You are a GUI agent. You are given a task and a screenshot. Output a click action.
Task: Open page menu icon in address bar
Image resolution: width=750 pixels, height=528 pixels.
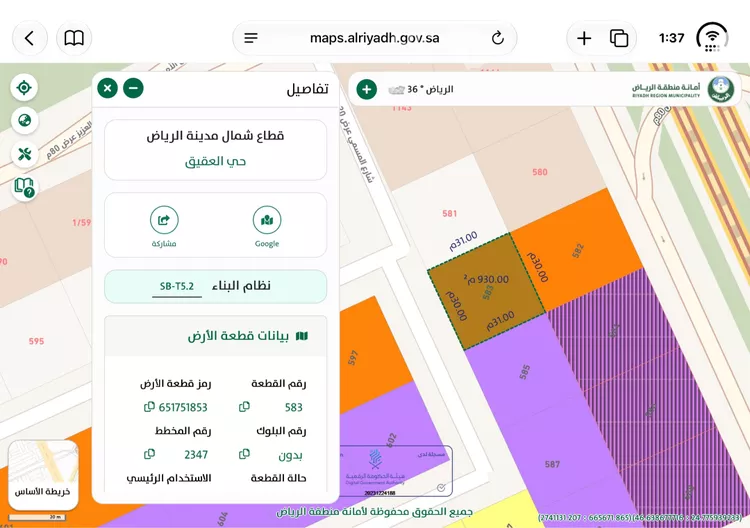(x=251, y=38)
